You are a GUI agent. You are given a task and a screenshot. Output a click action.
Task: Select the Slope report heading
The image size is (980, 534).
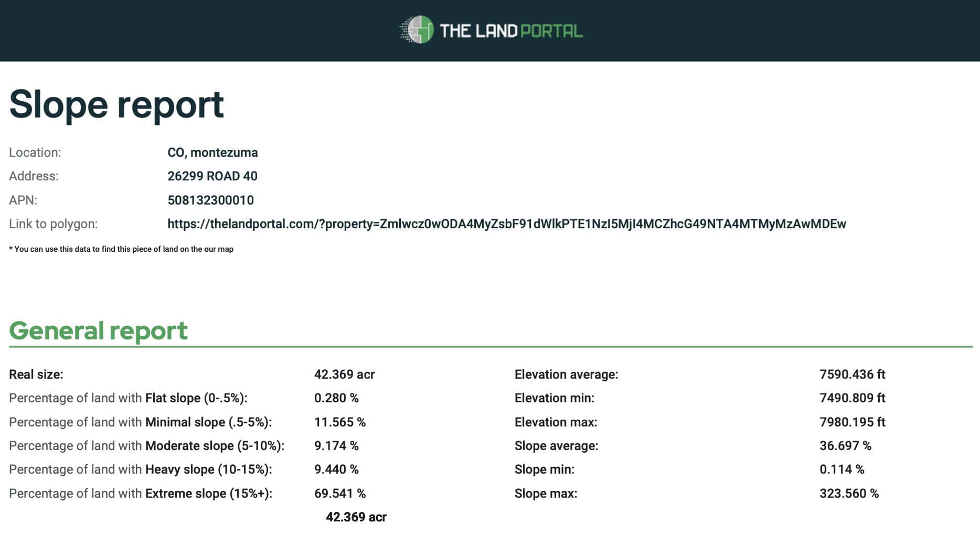[x=116, y=104]
